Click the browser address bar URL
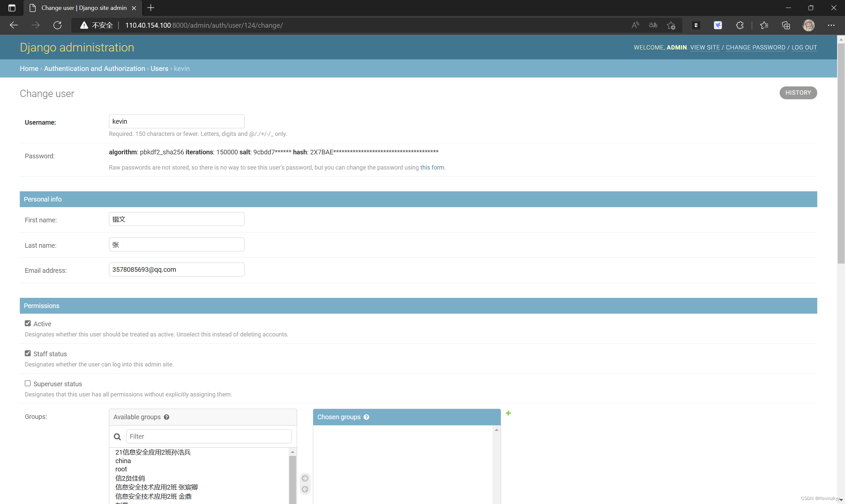Image resolution: width=845 pixels, height=504 pixels. coord(204,25)
